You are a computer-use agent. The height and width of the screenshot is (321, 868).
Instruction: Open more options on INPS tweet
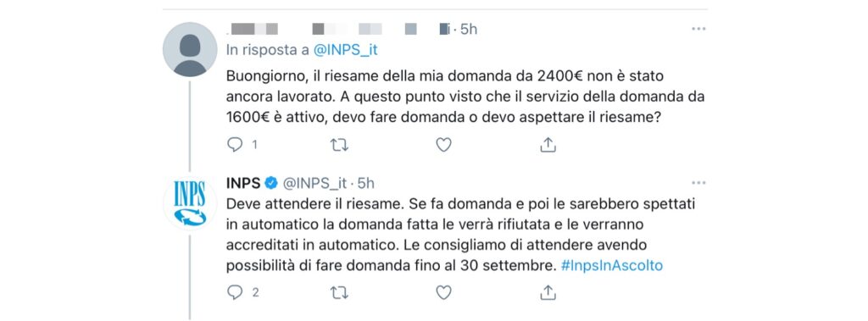(698, 183)
